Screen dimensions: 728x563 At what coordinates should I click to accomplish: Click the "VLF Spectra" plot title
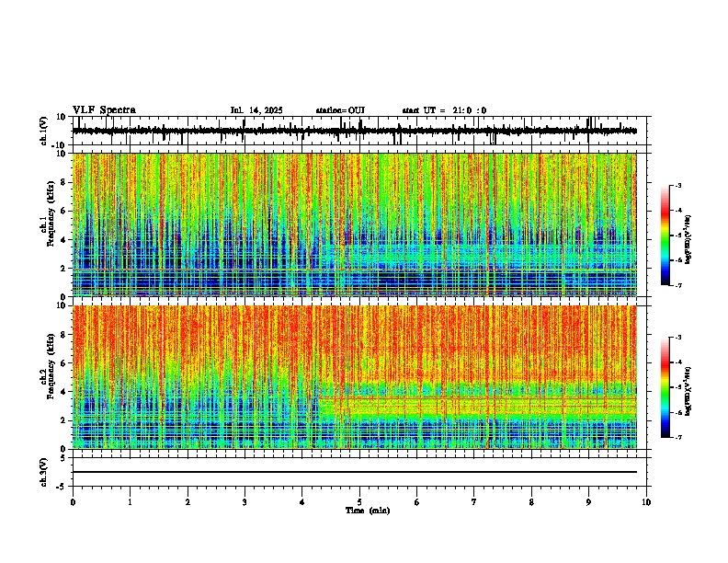pyautogui.click(x=104, y=110)
